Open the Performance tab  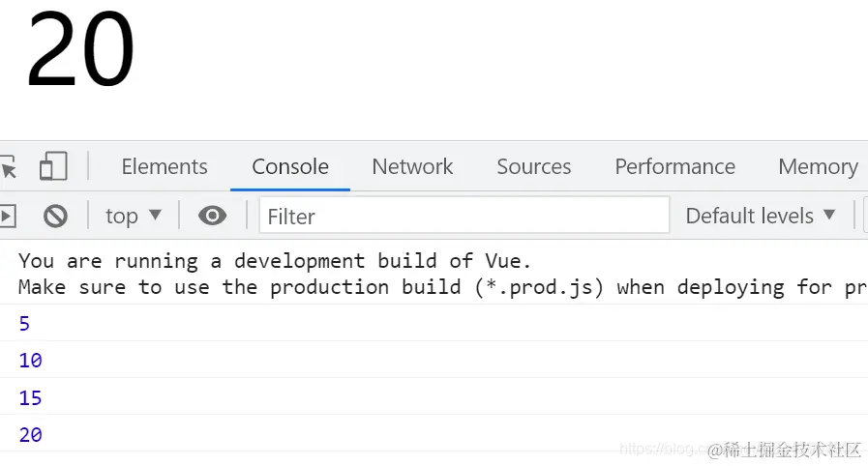[x=674, y=166]
